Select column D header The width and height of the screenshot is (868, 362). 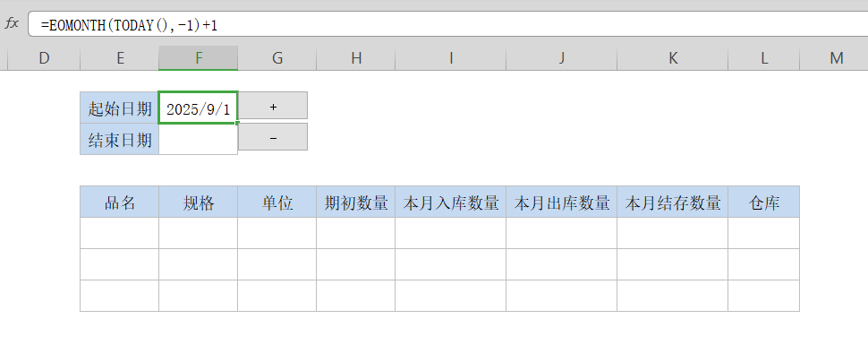(x=45, y=58)
